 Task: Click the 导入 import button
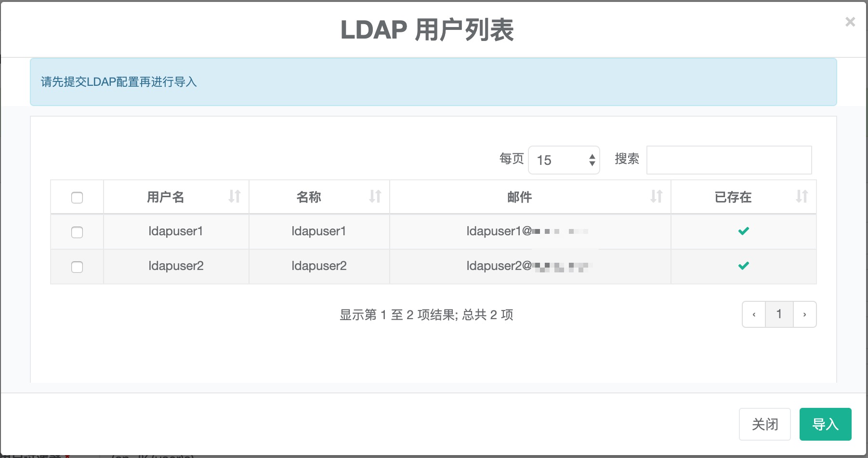point(825,424)
